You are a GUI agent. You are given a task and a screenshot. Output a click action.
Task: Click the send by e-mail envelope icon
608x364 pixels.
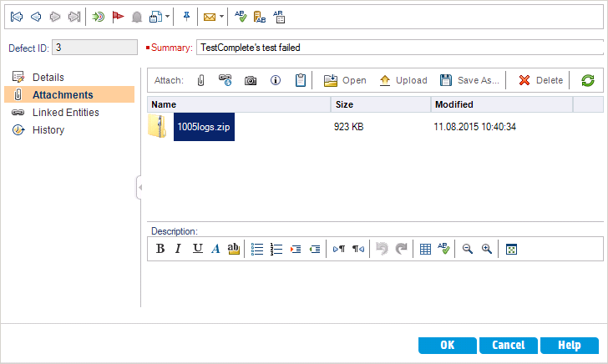[x=210, y=17]
